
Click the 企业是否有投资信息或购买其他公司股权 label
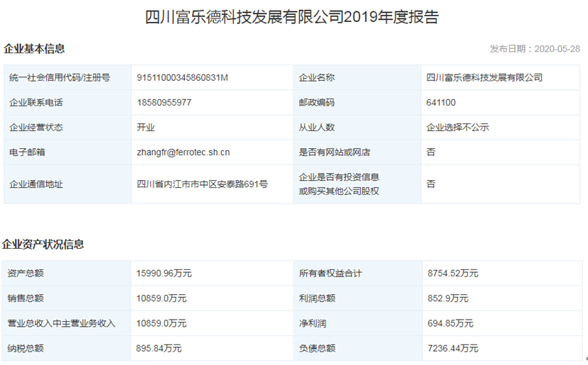point(339,184)
